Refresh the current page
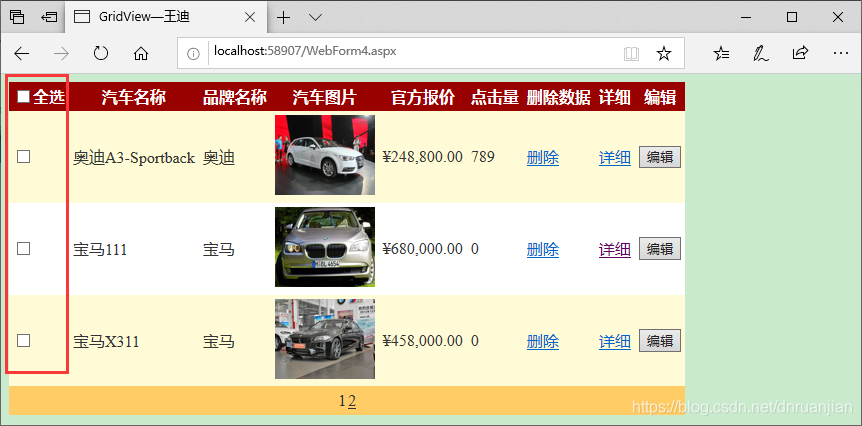Image resolution: width=862 pixels, height=426 pixels. (x=101, y=53)
